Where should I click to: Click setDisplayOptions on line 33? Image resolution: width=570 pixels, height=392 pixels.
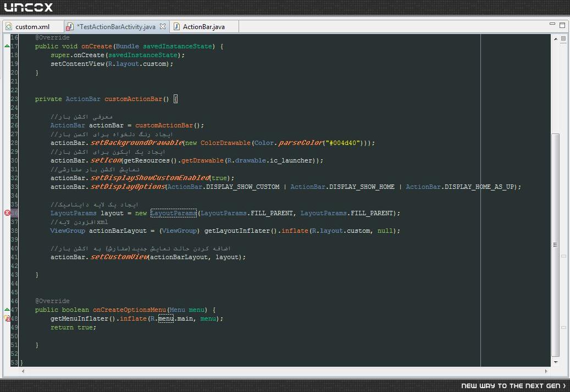click(x=128, y=187)
